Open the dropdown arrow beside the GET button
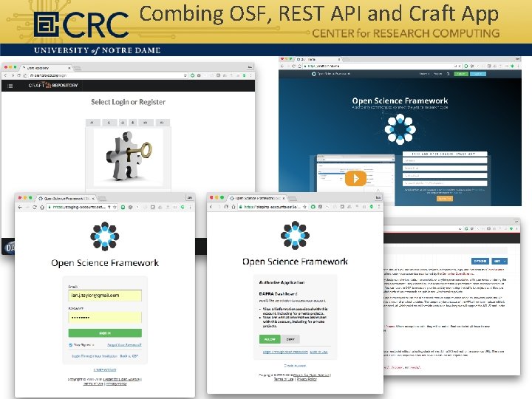 point(505,262)
